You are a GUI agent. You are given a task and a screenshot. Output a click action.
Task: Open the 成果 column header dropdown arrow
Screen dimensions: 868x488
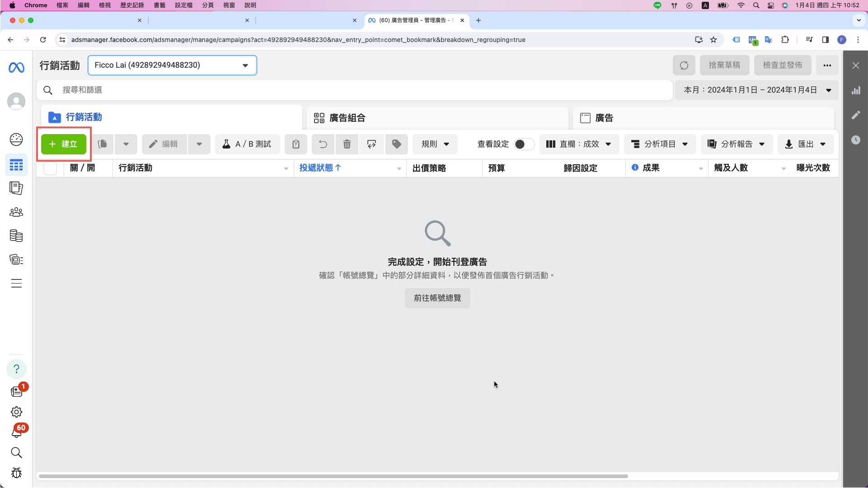pos(701,168)
